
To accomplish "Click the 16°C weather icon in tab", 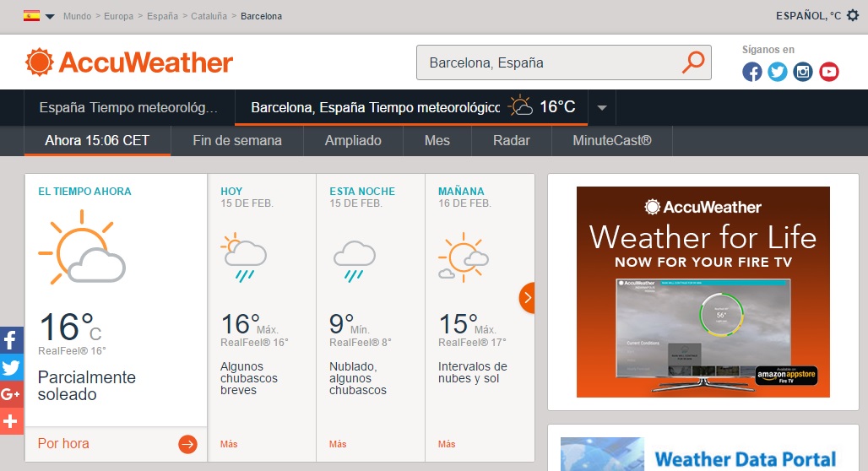I will click(x=521, y=106).
